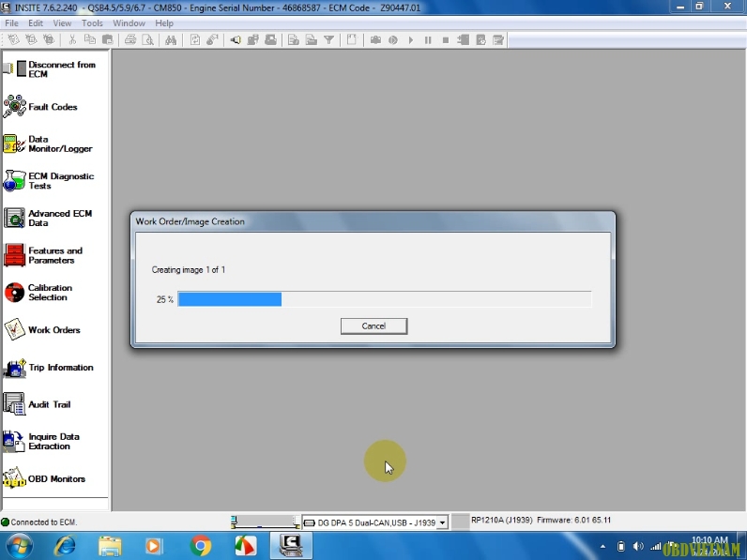The height and width of the screenshot is (560, 747).
Task: Click the Paste clipboard toolbar icon
Action: coord(108,40)
